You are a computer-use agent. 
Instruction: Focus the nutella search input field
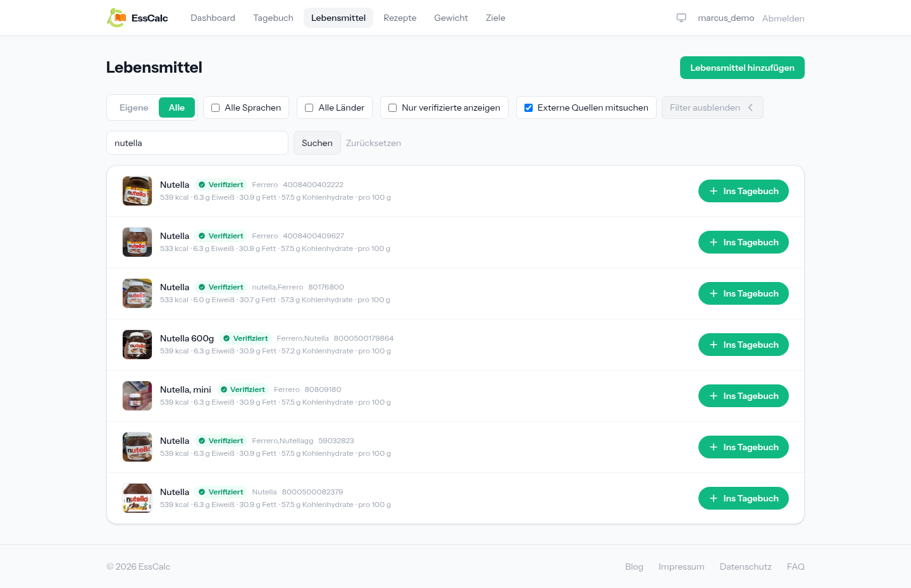coord(197,143)
